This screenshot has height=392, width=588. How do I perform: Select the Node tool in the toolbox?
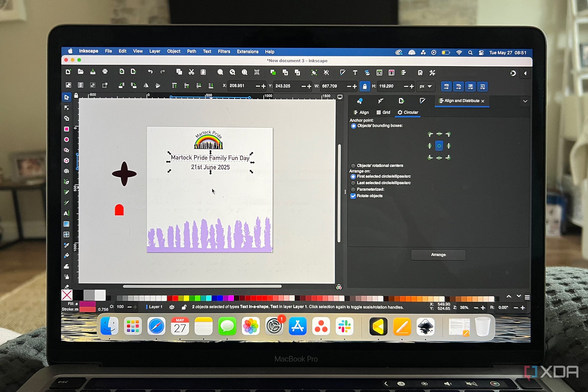(66, 108)
